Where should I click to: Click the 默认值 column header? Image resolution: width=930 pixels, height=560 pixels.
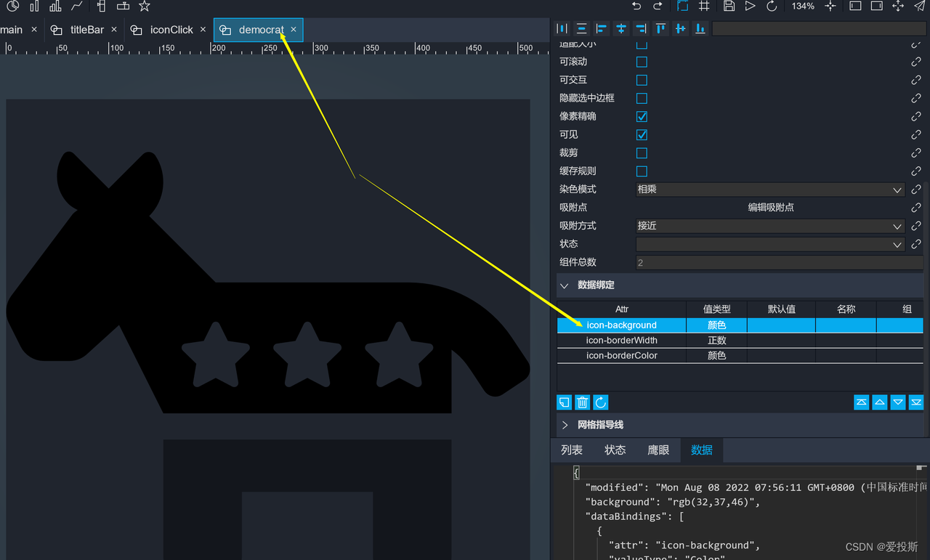click(x=781, y=309)
